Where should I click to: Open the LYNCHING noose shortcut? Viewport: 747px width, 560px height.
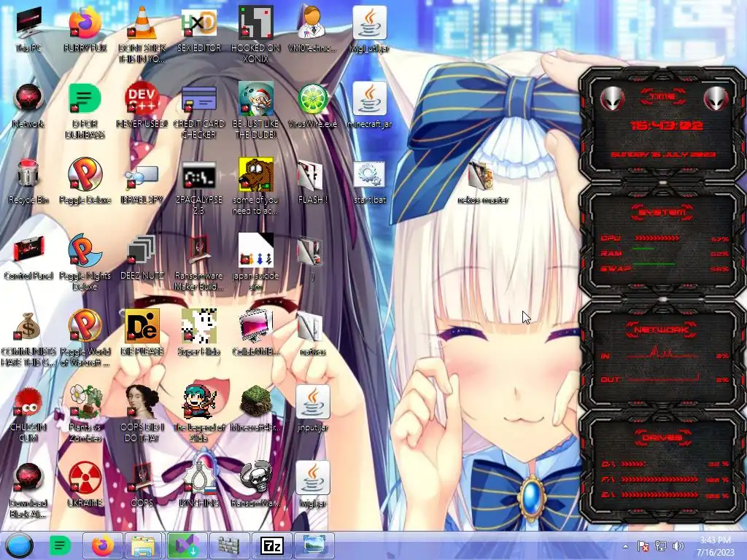click(x=199, y=484)
